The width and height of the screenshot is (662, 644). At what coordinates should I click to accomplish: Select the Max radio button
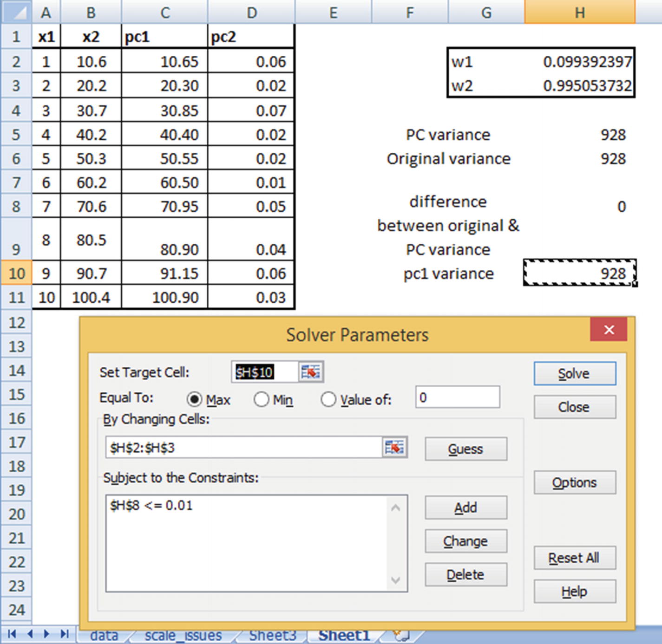(194, 399)
